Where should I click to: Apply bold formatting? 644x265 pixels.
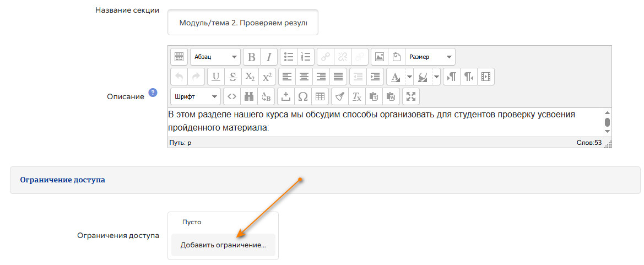[252, 57]
